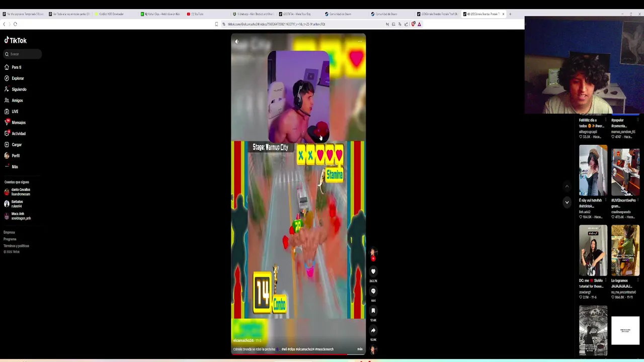Click the bookmark icon in address bar

click(216, 24)
